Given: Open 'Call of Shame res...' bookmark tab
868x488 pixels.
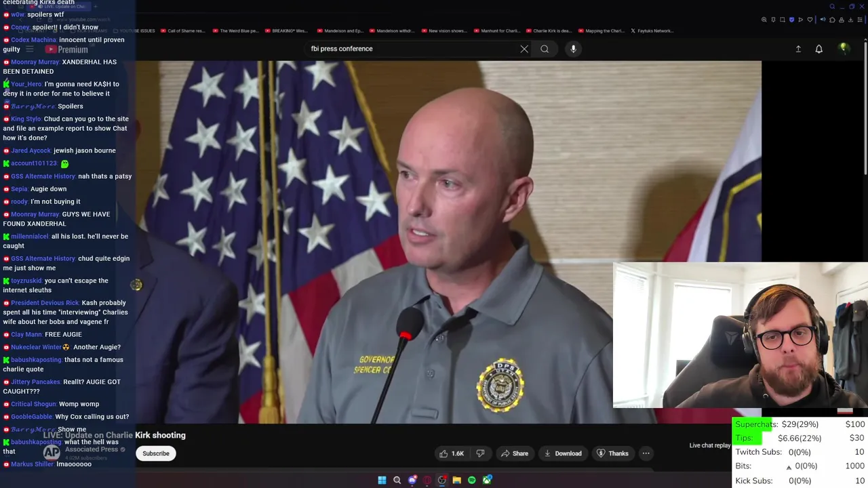Looking at the screenshot, I should 182,30.
